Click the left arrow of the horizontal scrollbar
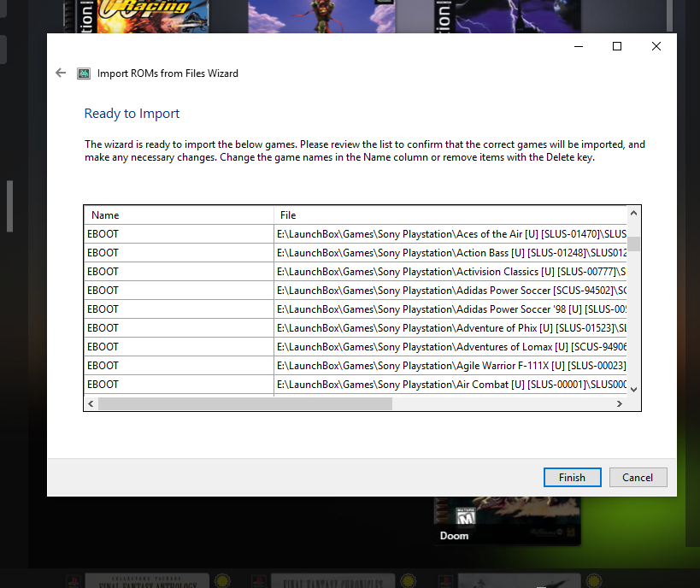Image resolution: width=700 pixels, height=588 pixels. click(x=91, y=403)
